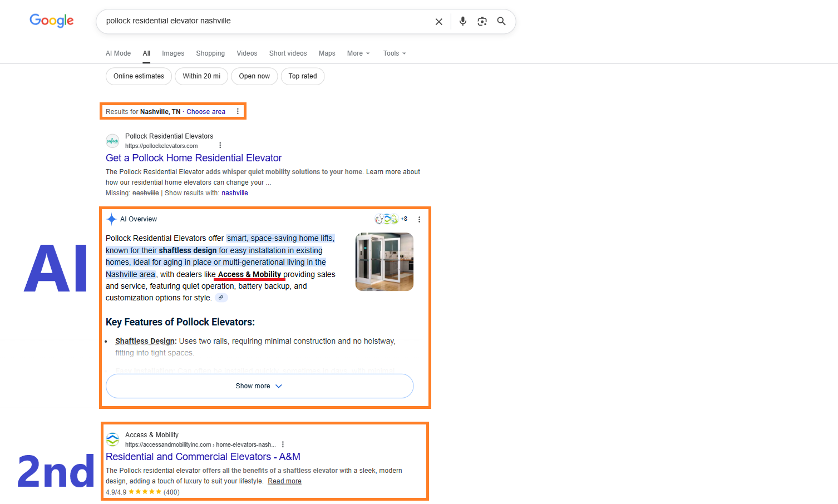Screen dimensions: 838x504
Task: Open Get a Pollock Home Residential Elevator
Action: [194, 158]
